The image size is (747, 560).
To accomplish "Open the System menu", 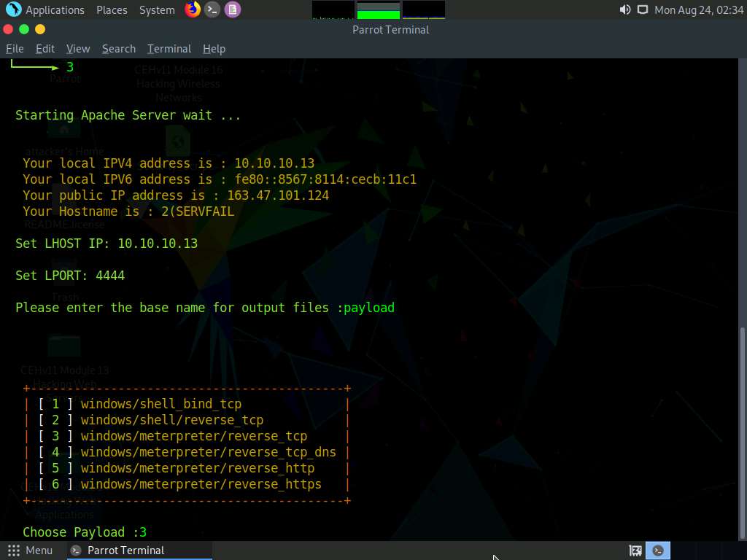I will [x=157, y=9].
